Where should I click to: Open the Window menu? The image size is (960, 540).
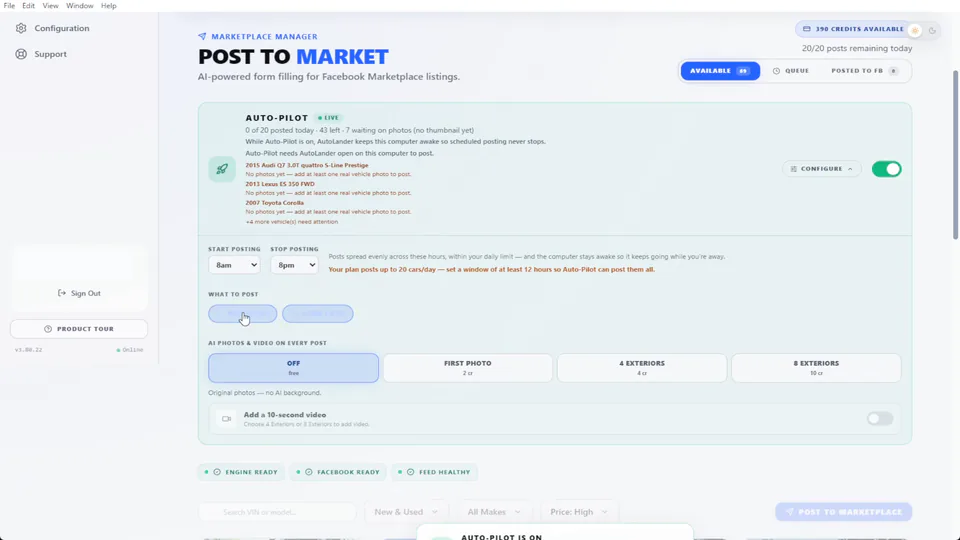coord(80,6)
